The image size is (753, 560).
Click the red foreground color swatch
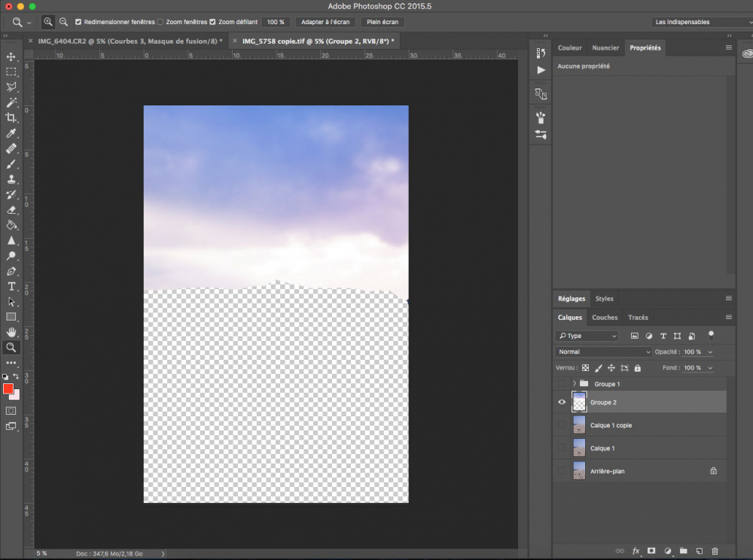pyautogui.click(x=8, y=388)
